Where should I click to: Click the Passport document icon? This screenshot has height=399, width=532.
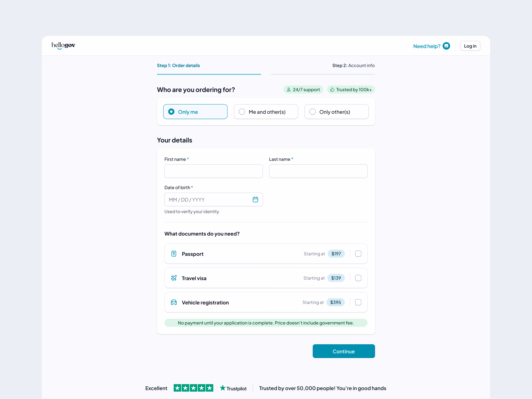pyautogui.click(x=174, y=254)
